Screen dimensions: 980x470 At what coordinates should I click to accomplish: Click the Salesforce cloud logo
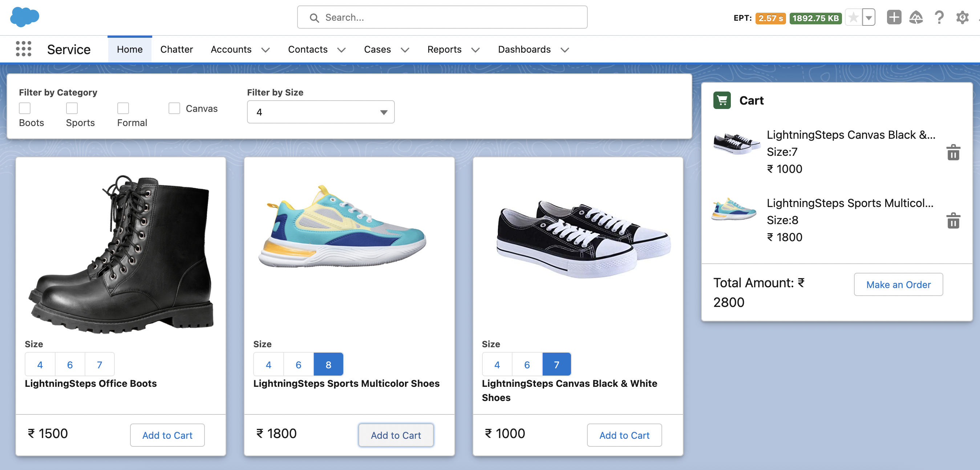tap(24, 17)
